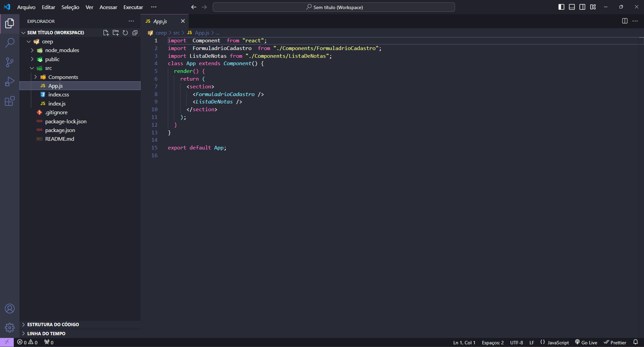Change end of line sequence LF
The width and height of the screenshot is (644, 347).
(532, 342)
